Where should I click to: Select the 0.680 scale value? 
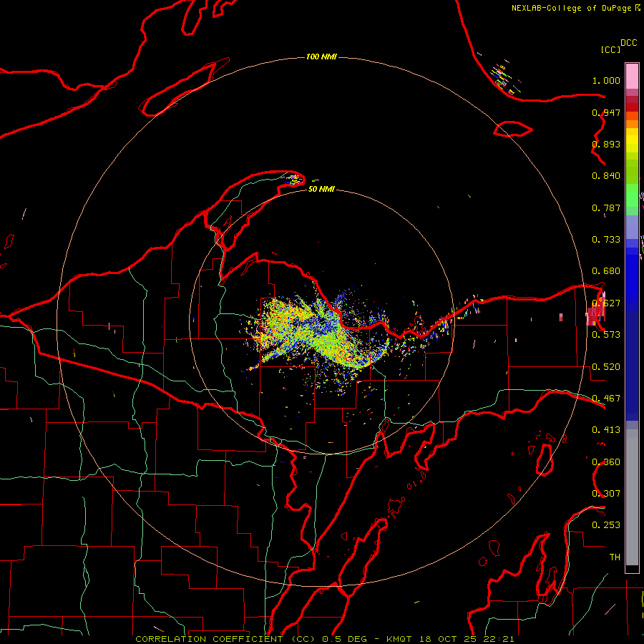tap(606, 271)
